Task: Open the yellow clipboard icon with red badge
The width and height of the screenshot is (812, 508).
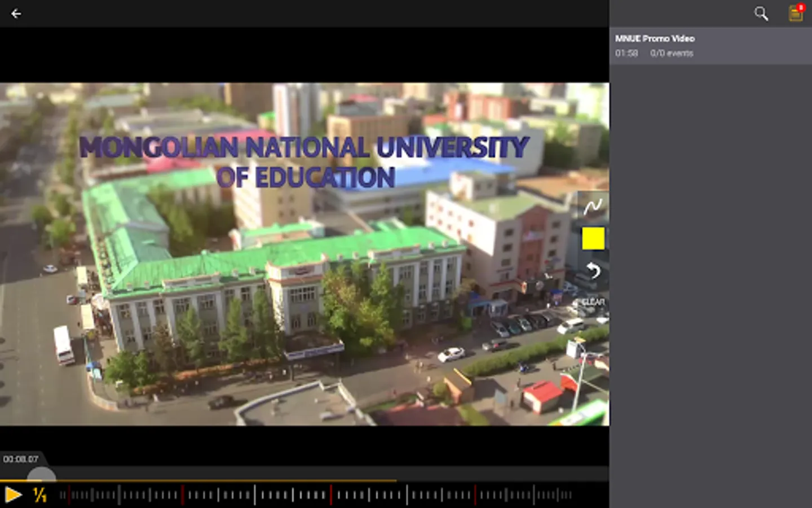Action: point(796,12)
